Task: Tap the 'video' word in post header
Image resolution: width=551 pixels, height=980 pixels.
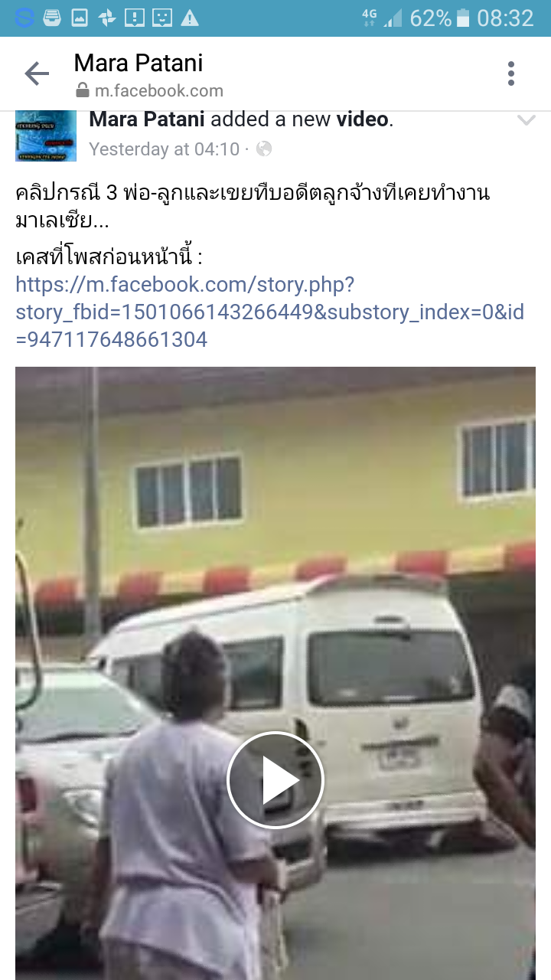Action: tap(362, 119)
